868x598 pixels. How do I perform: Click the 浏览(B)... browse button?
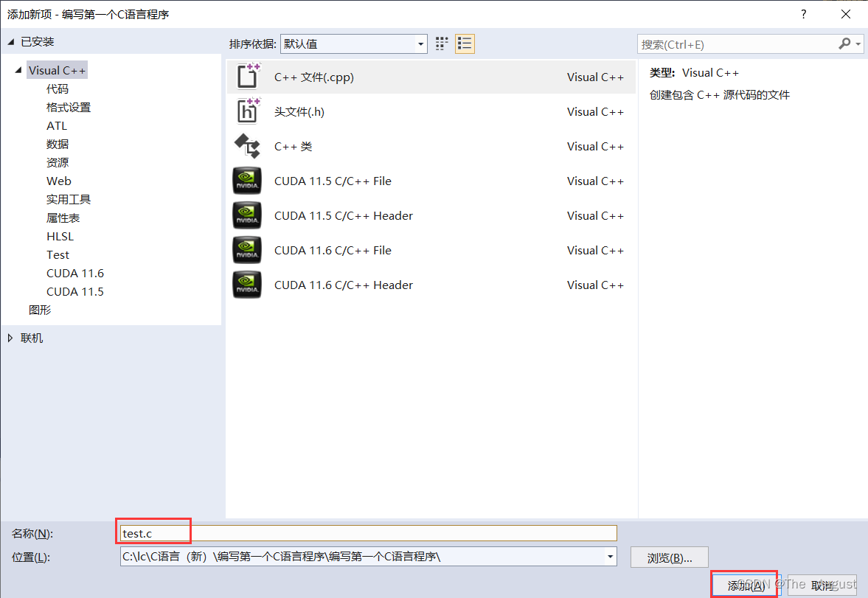point(670,557)
